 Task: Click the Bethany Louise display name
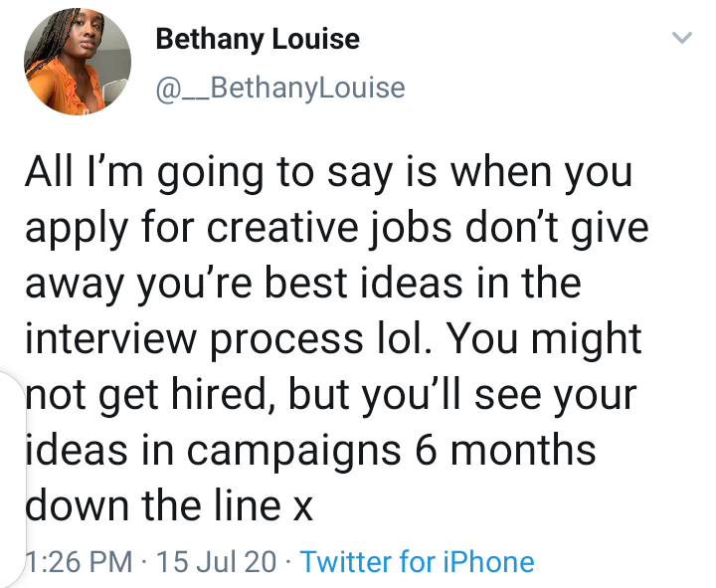[x=258, y=39]
